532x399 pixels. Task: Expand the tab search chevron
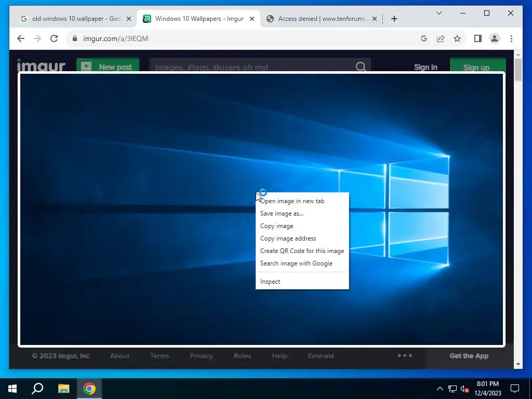[438, 13]
